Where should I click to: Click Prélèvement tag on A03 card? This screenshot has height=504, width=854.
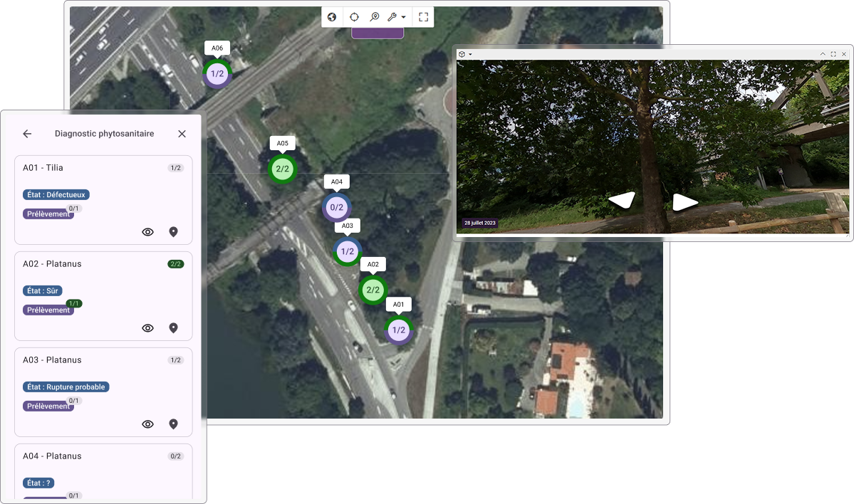48,406
